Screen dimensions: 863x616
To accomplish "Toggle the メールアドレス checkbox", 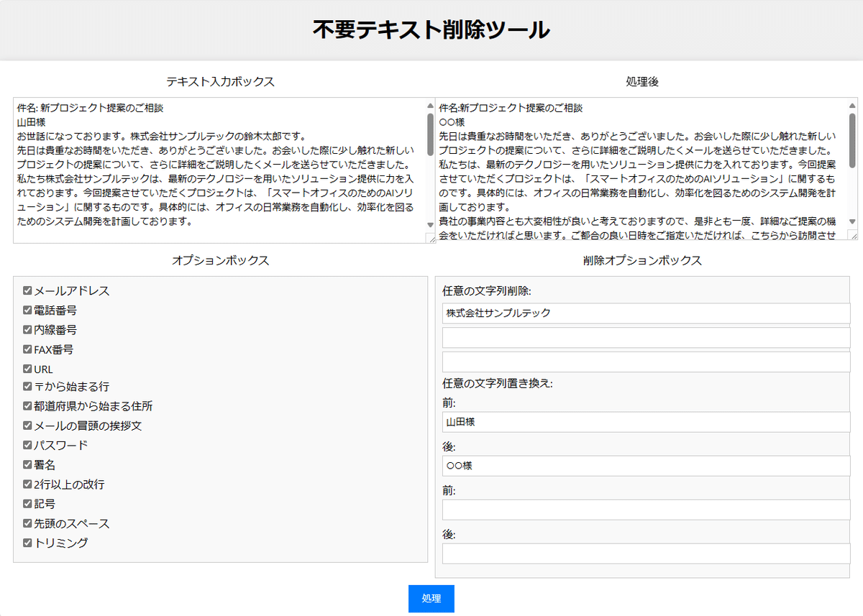I will pyautogui.click(x=27, y=290).
